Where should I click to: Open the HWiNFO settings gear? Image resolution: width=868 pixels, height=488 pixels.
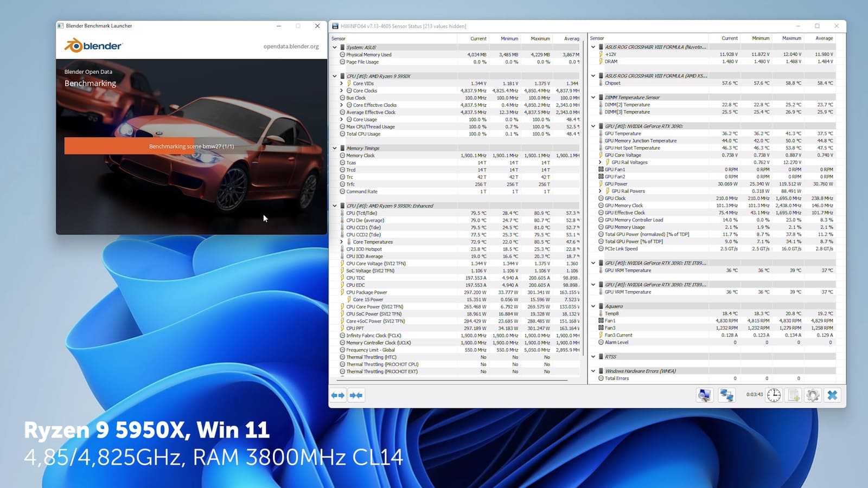[812, 395]
